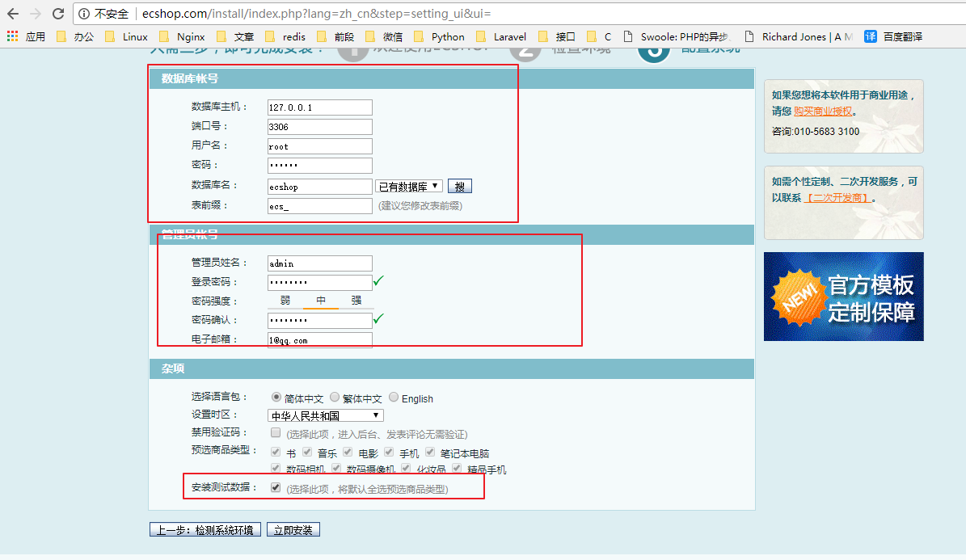Click the 数据库主机 input field
The width and height of the screenshot is (966, 560).
(x=319, y=107)
